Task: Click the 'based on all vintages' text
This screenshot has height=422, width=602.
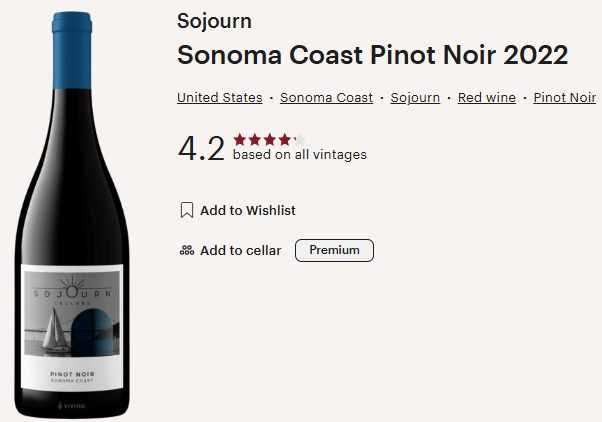Action: 299,155
